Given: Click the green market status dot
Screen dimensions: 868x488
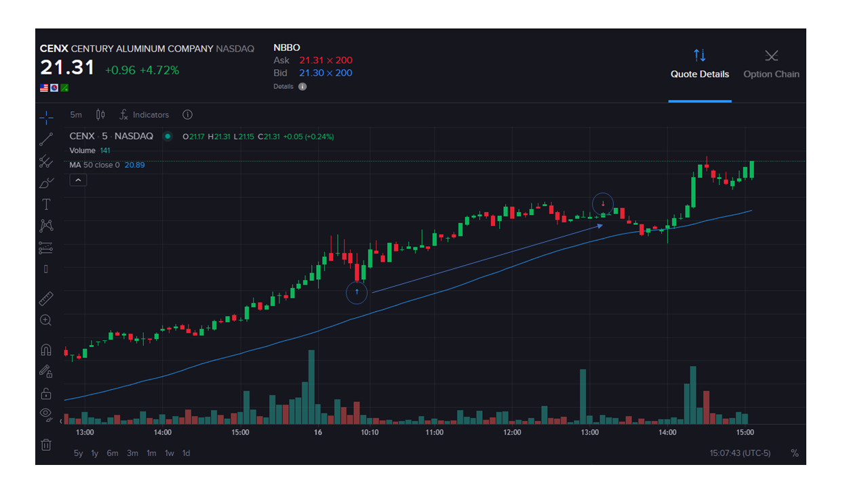Looking at the screenshot, I should (167, 136).
